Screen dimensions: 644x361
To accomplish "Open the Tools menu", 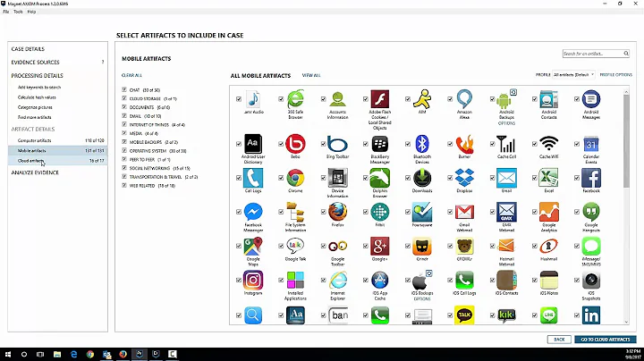I will pyautogui.click(x=18, y=12).
